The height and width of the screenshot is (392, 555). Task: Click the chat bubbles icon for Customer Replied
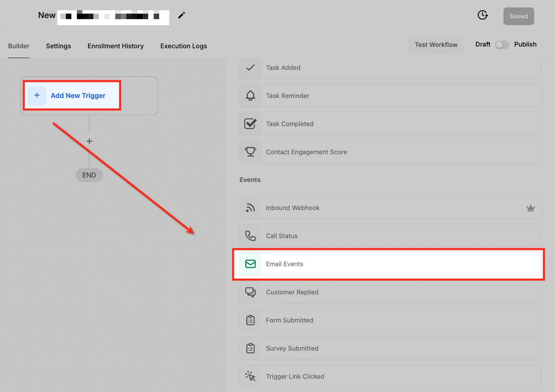(250, 292)
